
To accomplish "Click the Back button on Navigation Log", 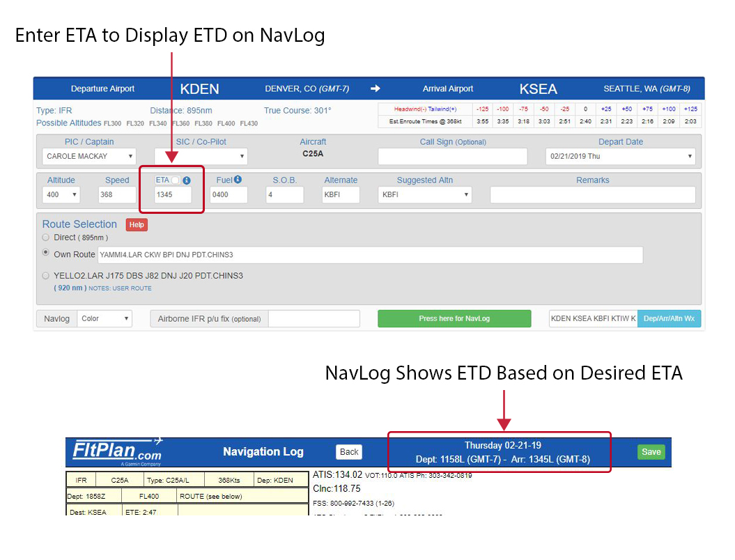I will tap(349, 452).
